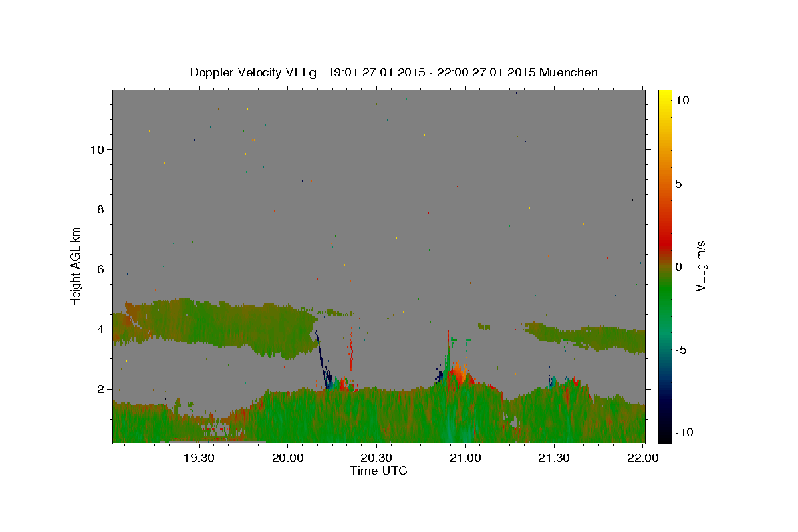
Task: Click the colorbar value -5 label
Action: pos(680,350)
